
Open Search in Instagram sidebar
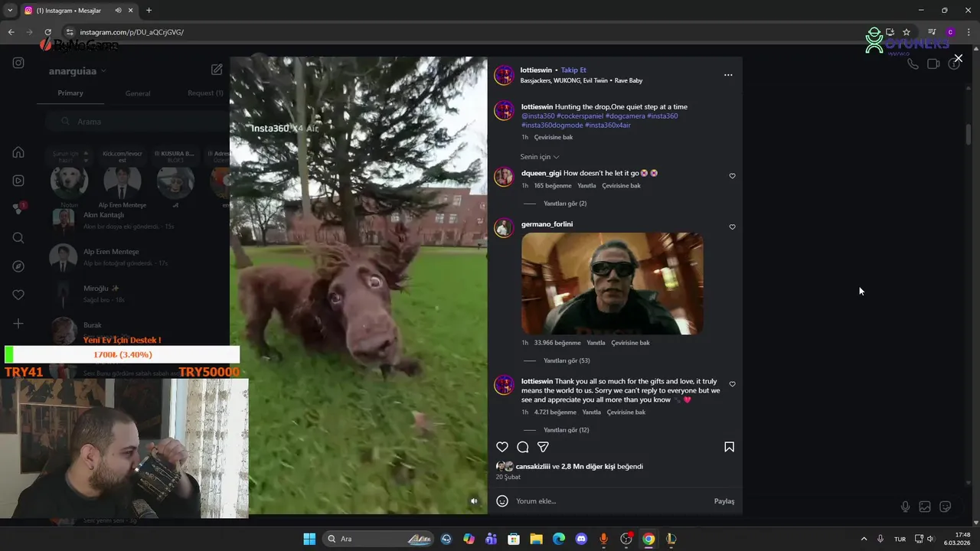(x=18, y=238)
